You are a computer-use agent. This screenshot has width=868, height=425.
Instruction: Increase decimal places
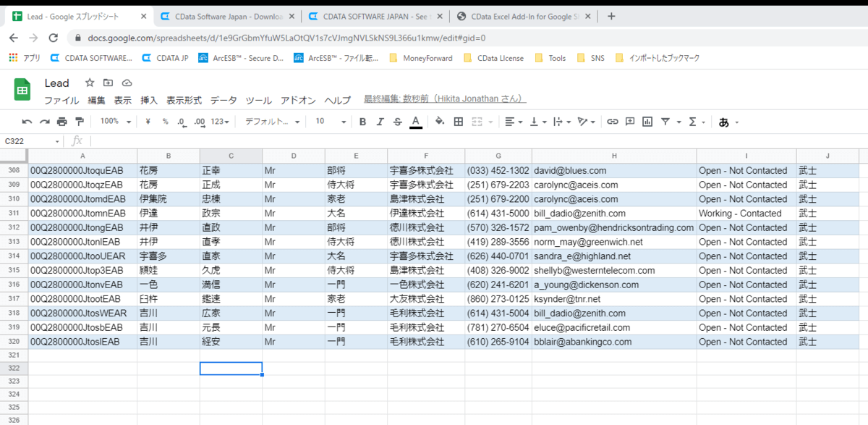200,122
